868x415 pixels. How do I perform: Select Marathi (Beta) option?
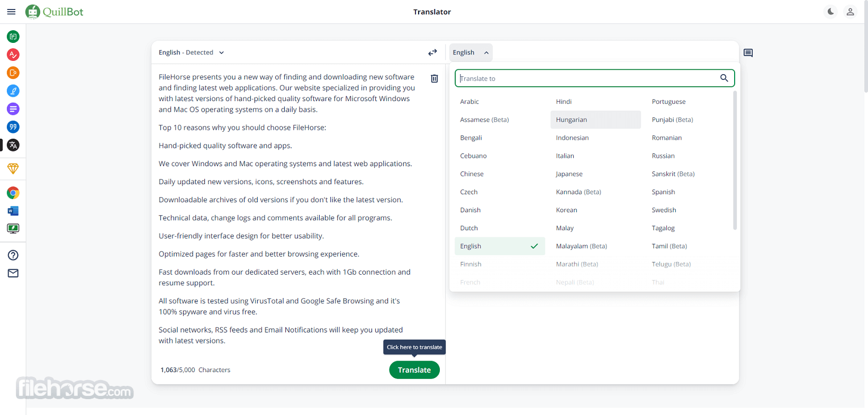tap(595, 264)
